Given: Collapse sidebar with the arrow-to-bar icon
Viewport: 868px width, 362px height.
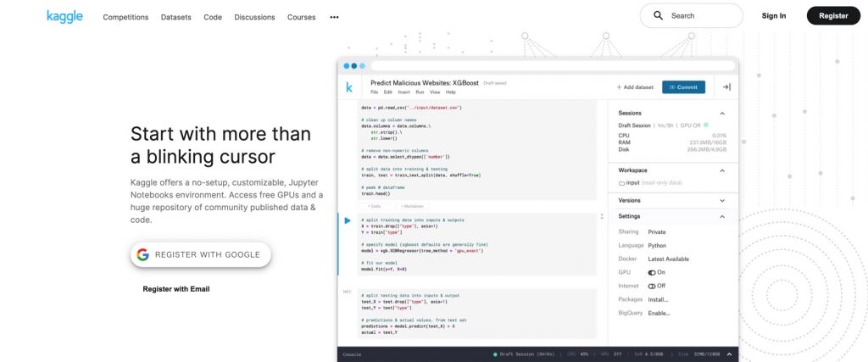Looking at the screenshot, I should [726, 87].
